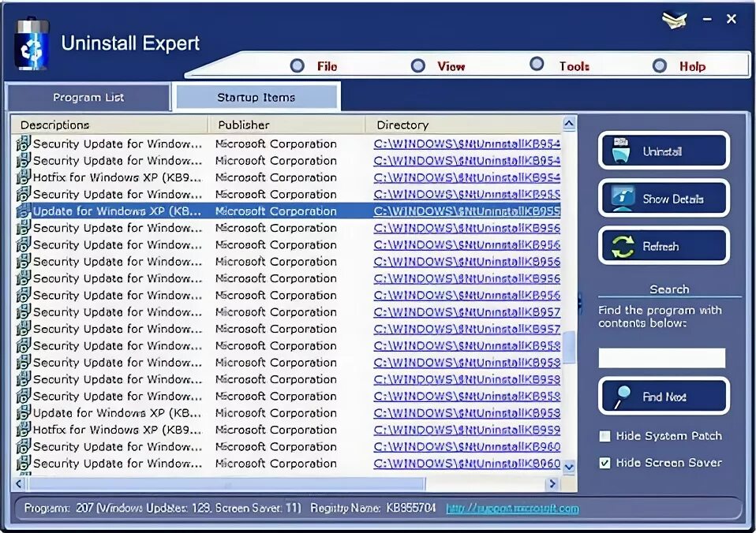Viewport: 756px width, 533px height.
Task: Open the View menu
Action: pos(450,66)
